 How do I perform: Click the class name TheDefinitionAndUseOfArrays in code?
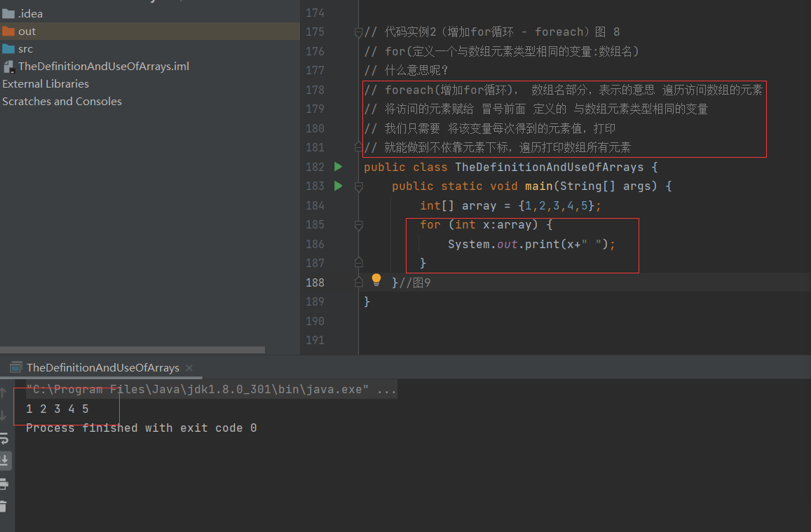click(550, 167)
